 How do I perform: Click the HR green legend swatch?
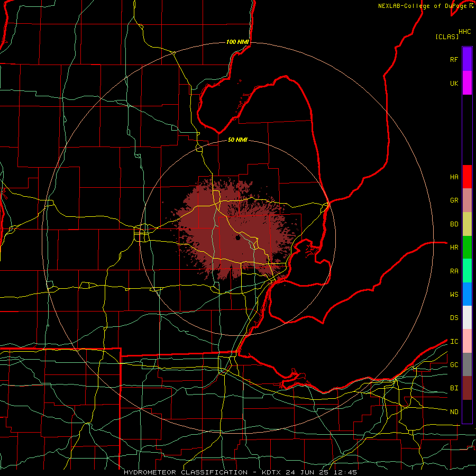[x=467, y=248]
